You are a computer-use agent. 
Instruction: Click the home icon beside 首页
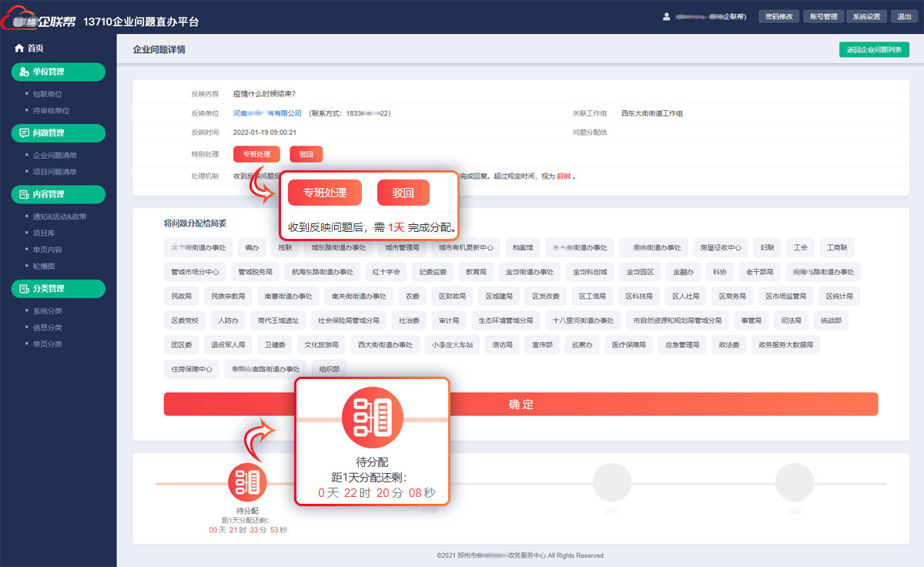[19, 49]
